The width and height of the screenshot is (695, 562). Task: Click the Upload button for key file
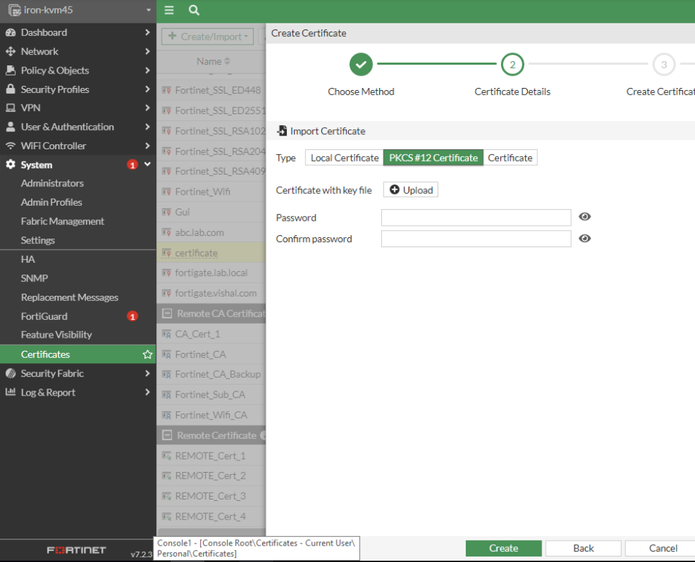click(410, 190)
